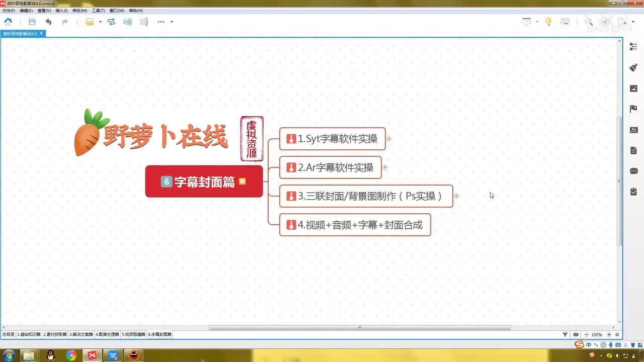Expand the 三联封面 branch plus button

[456, 196]
